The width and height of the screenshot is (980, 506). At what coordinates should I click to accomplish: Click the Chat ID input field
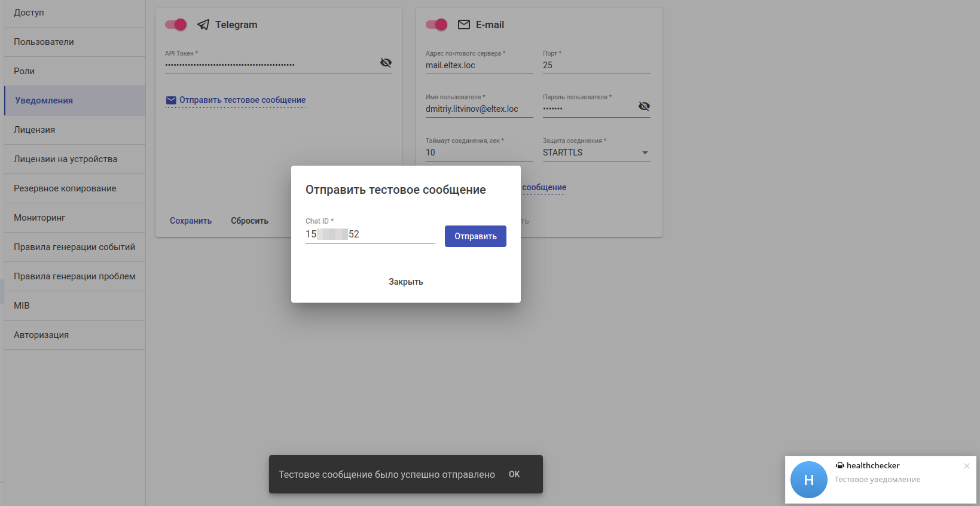click(370, 234)
